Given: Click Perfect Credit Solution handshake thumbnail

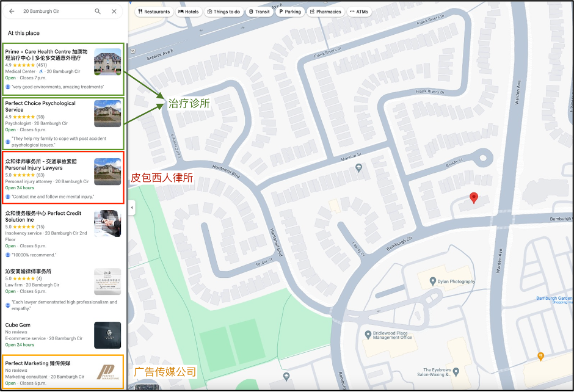Looking at the screenshot, I should coord(107,223).
